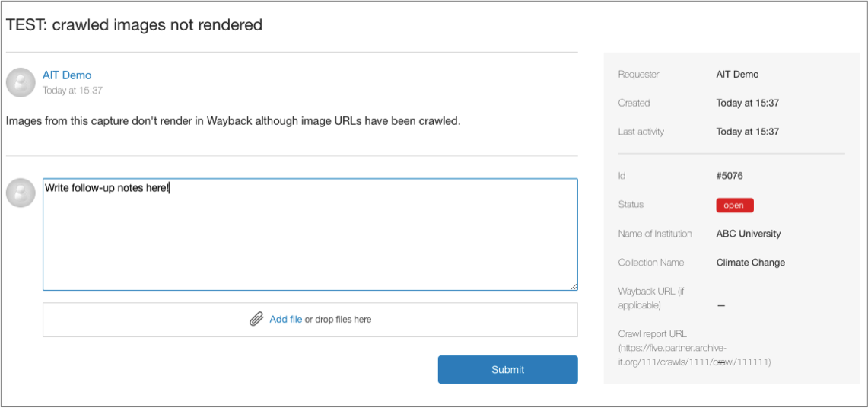The width and height of the screenshot is (868, 408).
Task: Click the AIT Demo author avatar
Action: [x=21, y=83]
